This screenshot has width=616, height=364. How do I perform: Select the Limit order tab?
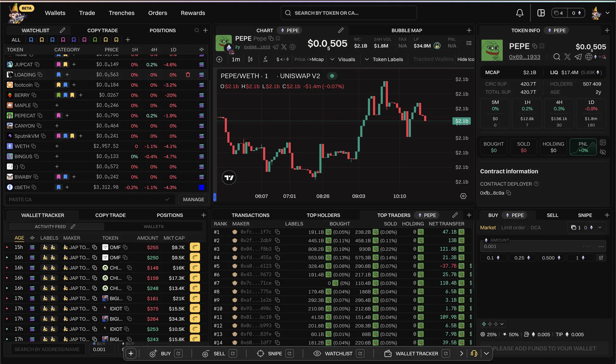(513, 228)
